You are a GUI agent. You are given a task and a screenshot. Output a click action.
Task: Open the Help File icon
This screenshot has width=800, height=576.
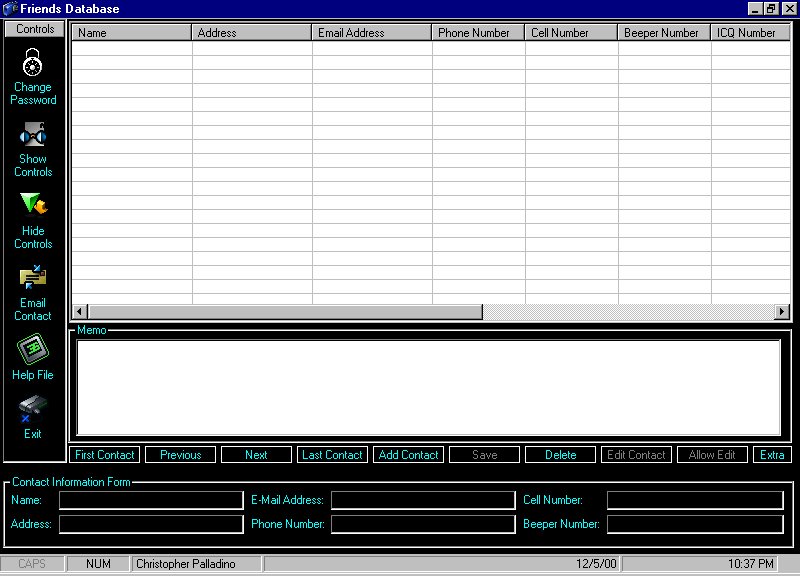[x=33, y=349]
